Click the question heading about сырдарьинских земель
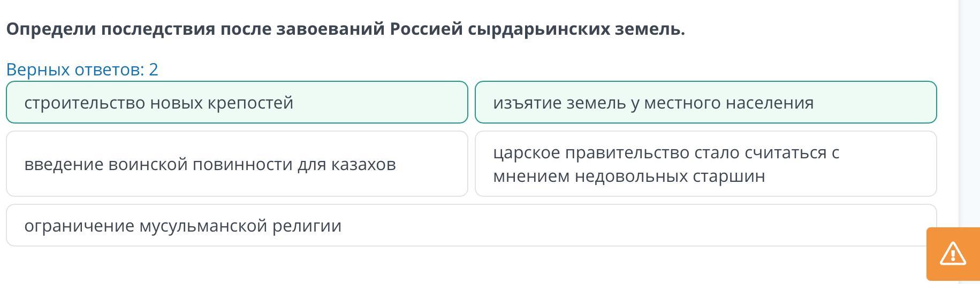Image resolution: width=980 pixels, height=284 pixels. (345, 29)
